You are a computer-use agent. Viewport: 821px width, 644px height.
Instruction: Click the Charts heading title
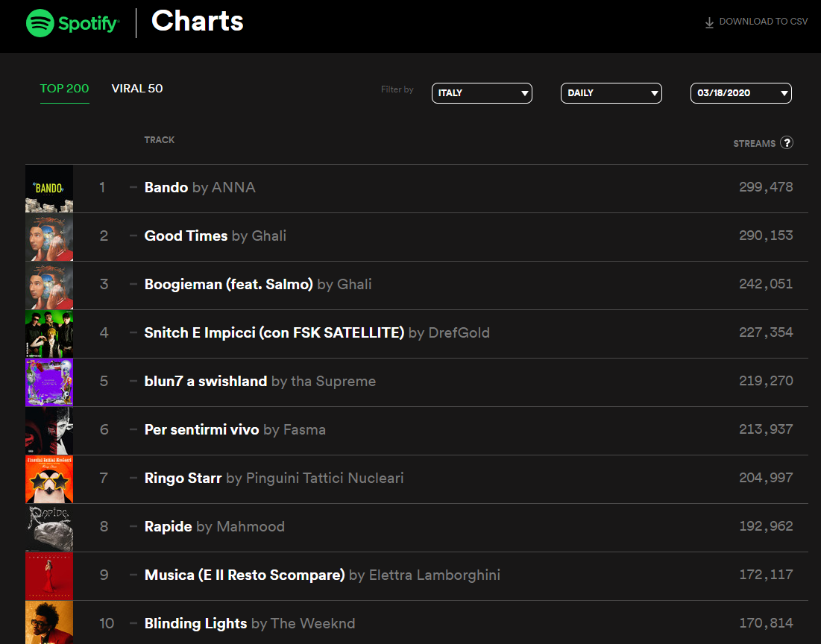coord(198,22)
